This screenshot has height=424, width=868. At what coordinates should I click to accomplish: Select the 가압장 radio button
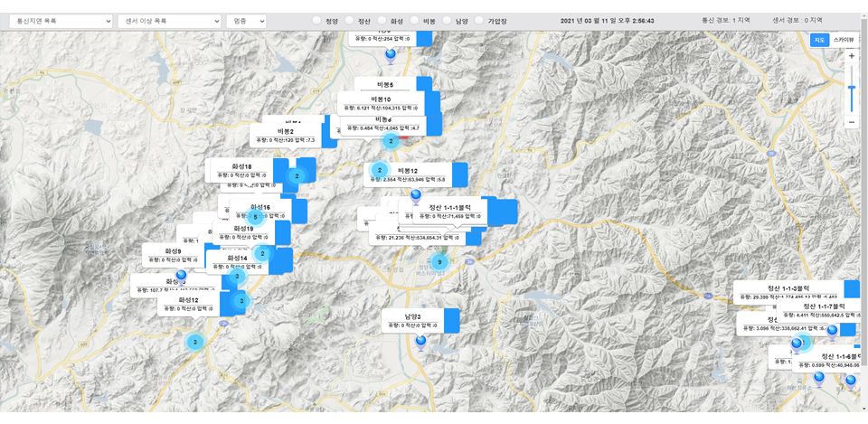click(x=480, y=20)
